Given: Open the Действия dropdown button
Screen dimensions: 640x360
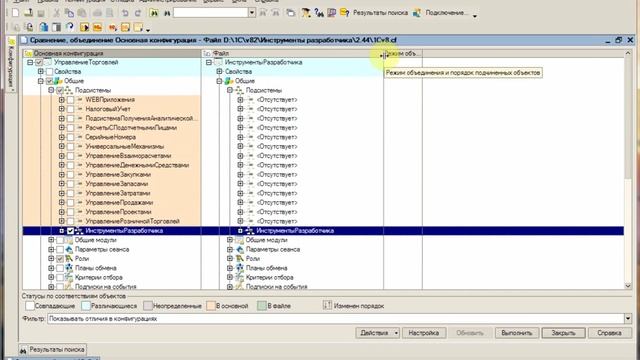Looking at the screenshot, I should [378, 333].
